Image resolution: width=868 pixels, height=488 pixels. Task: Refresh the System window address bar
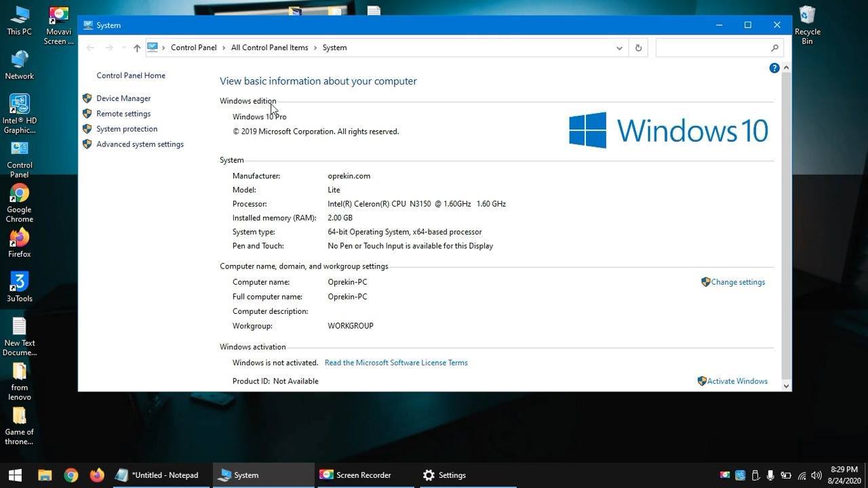638,47
